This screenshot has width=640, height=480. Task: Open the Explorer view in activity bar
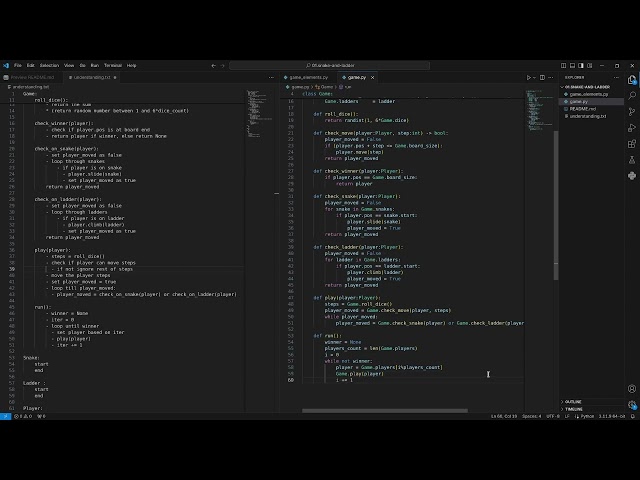632,80
